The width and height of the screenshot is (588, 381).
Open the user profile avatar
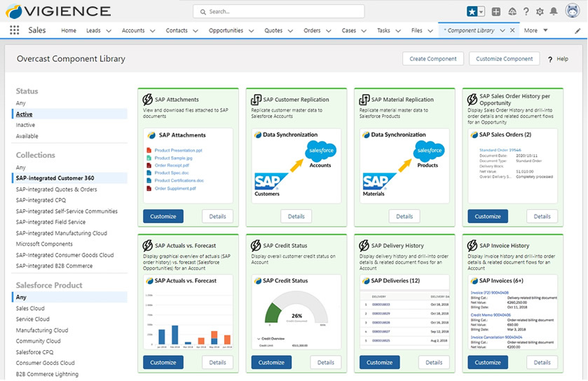[x=573, y=11]
